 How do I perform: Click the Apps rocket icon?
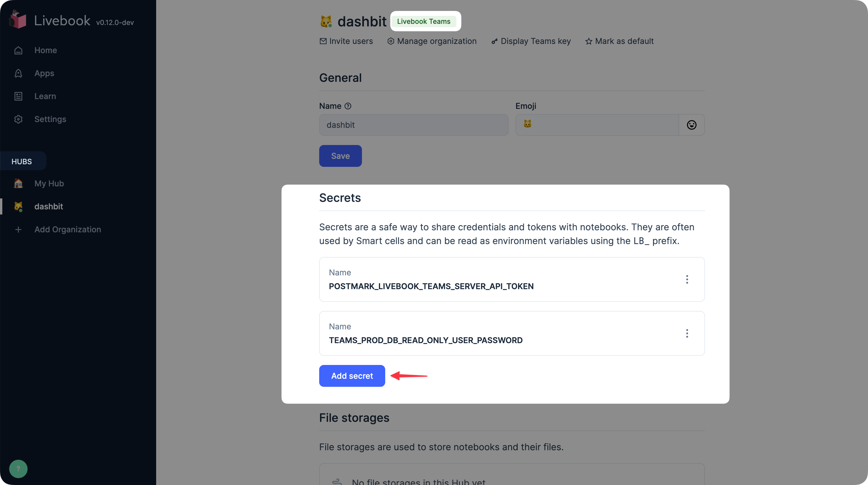point(19,74)
